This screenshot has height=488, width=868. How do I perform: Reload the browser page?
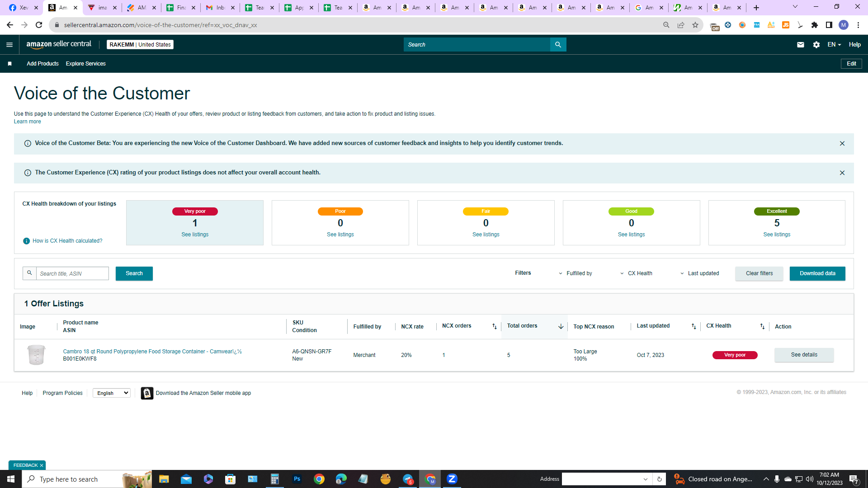[39, 25]
